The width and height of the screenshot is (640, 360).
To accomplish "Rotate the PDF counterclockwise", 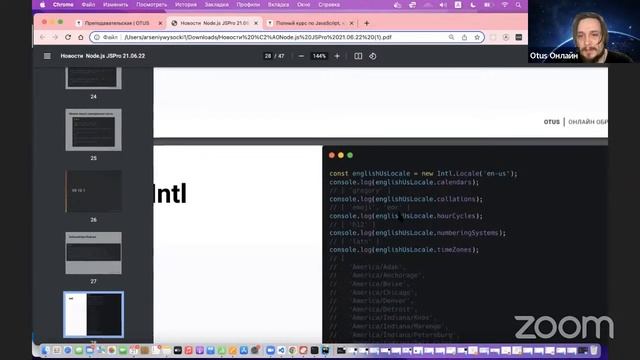I will coord(373,56).
